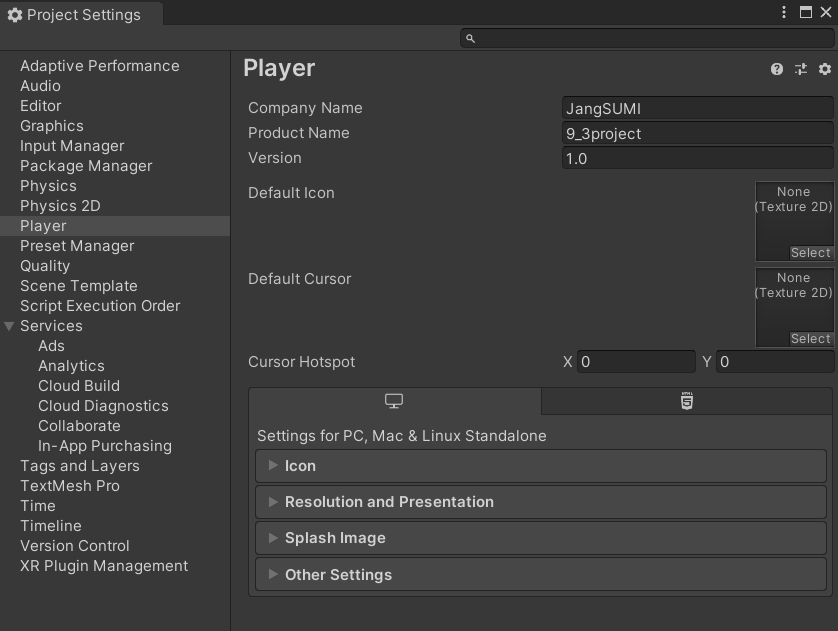Viewport: 838px width, 631px height.
Task: Maximize the Project Settings window
Action: pyautogui.click(x=805, y=12)
